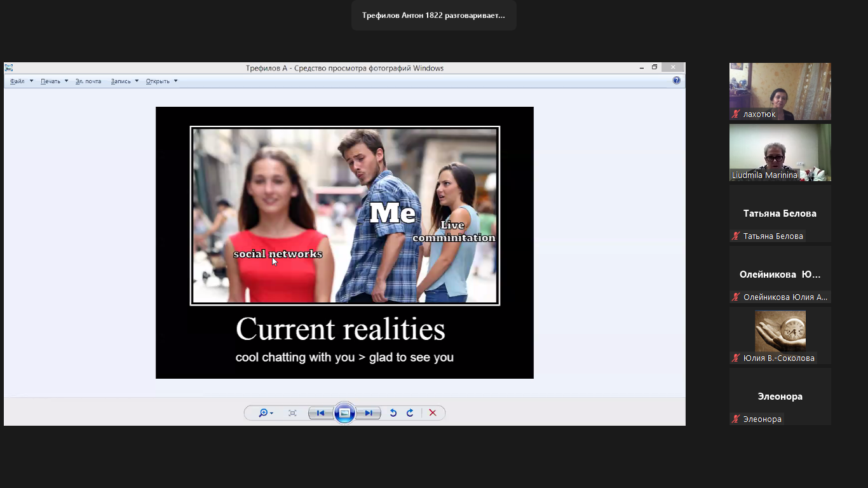Image resolution: width=868 pixels, height=488 pixels.
Task: Click the displayed meme photo
Action: (x=344, y=243)
